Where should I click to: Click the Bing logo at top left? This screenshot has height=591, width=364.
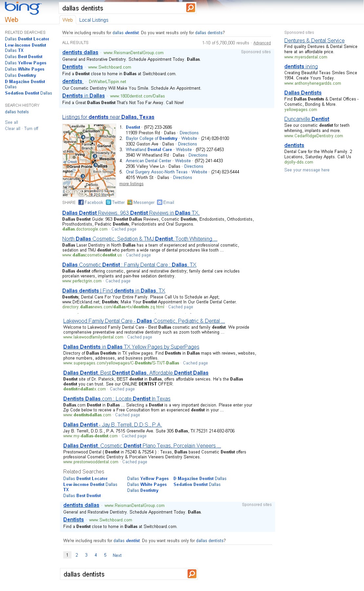click(x=23, y=8)
